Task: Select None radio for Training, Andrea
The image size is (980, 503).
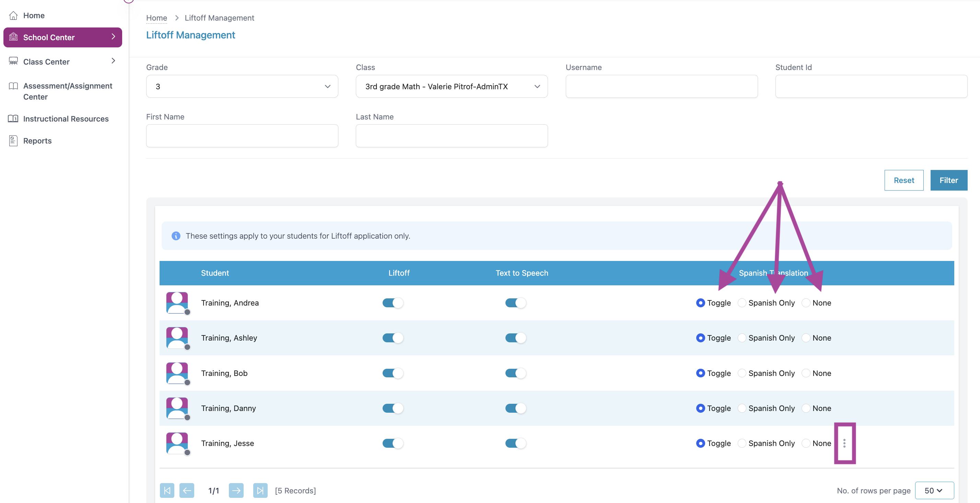Action: (806, 303)
